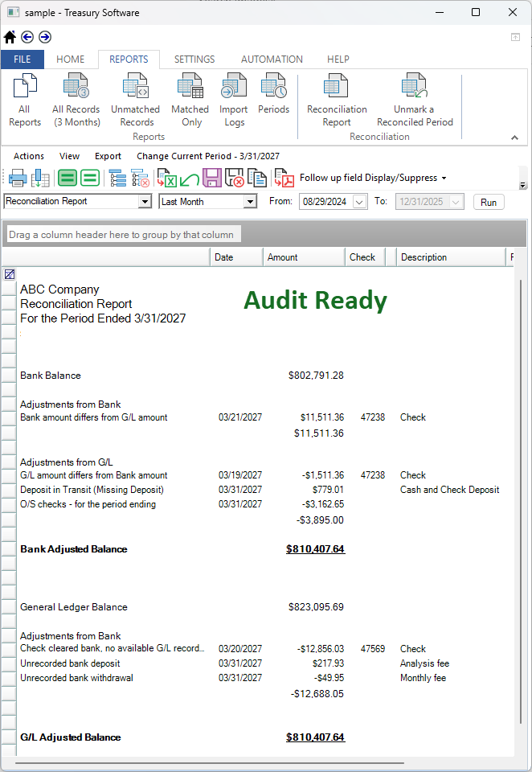Click the home icon in title area
The height and width of the screenshot is (772, 532).
(x=10, y=37)
